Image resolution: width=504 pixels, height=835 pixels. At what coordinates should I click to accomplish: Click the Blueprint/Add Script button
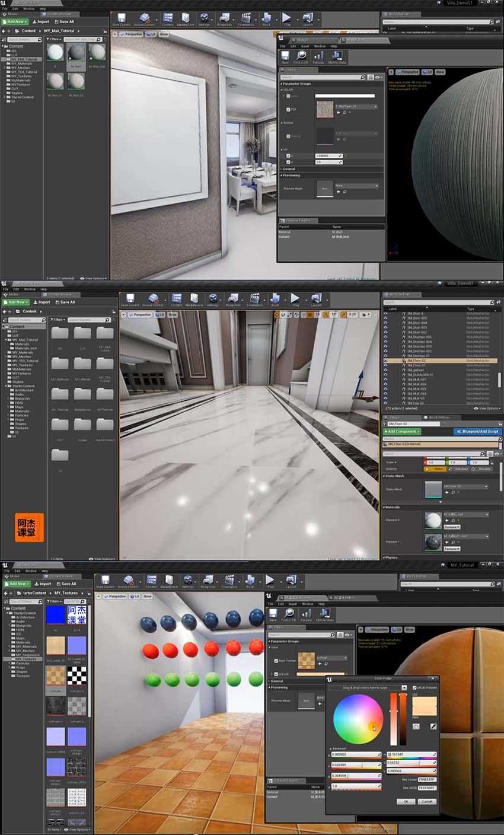477,431
